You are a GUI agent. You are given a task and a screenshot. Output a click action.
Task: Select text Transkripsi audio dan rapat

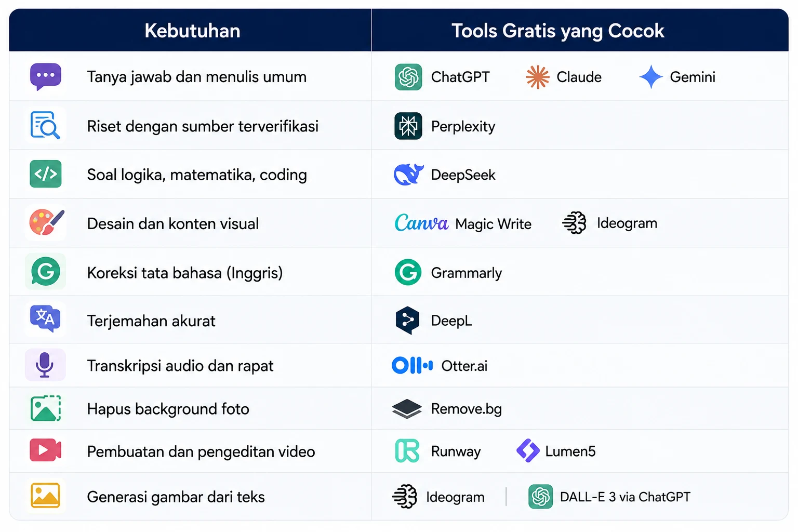180,366
